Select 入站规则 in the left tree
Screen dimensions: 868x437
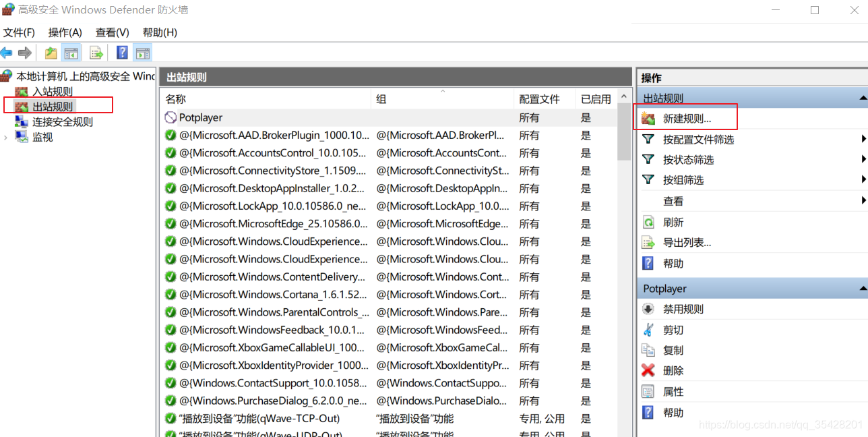[x=53, y=91]
